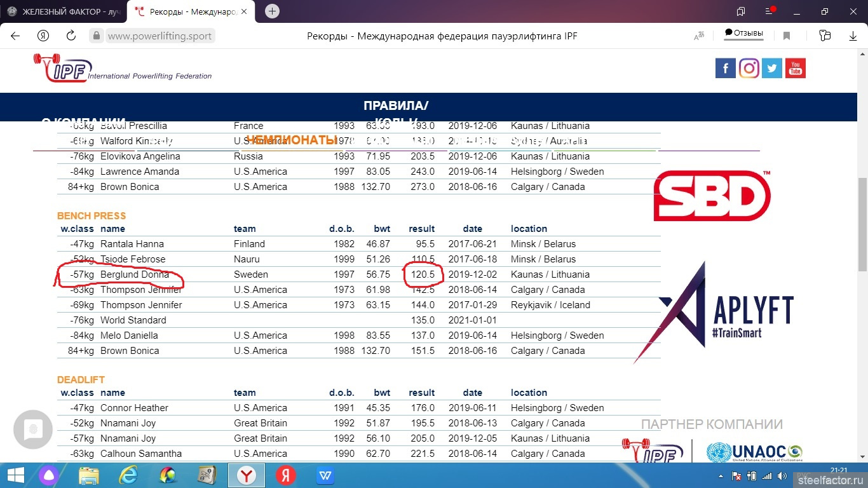The image size is (868, 488).
Task: Click the Twitter icon in header
Action: [772, 68]
